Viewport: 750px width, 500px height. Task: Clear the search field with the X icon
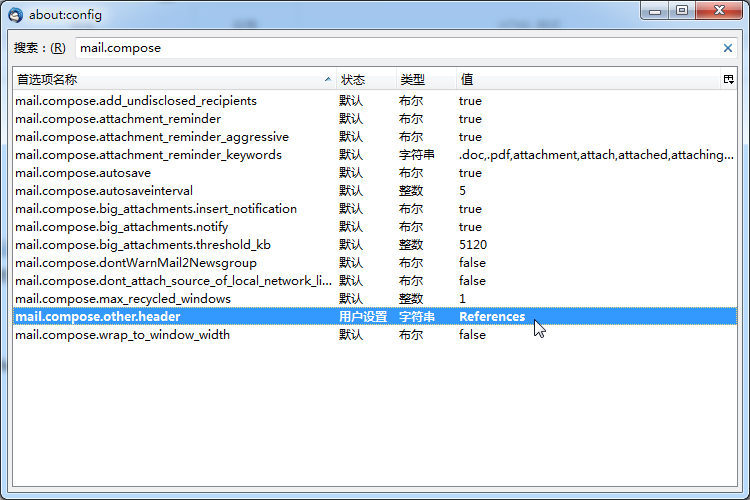click(x=728, y=48)
